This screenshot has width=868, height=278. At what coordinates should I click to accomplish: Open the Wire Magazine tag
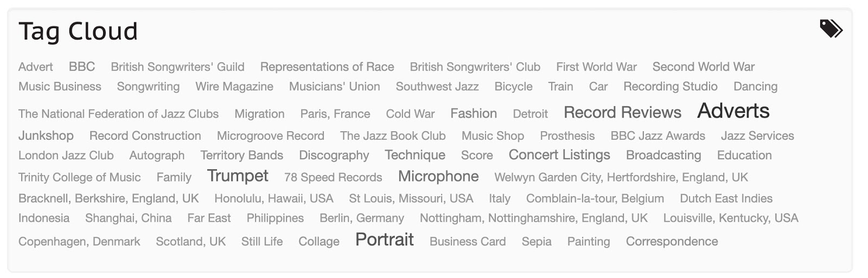click(234, 86)
